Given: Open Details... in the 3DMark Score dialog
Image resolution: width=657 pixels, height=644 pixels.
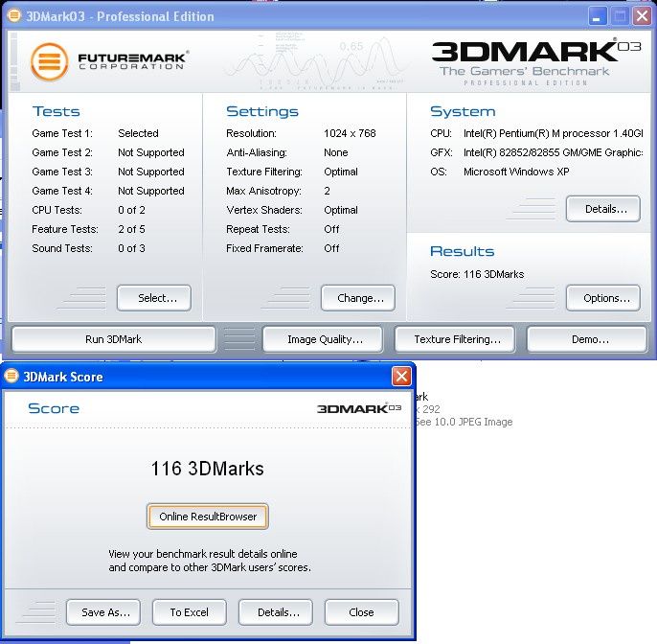Looking at the screenshot, I should pyautogui.click(x=276, y=612).
